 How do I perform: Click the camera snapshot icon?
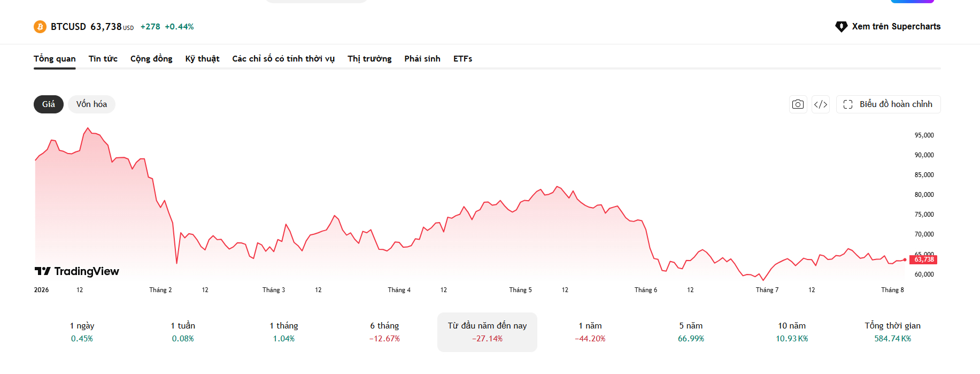click(798, 104)
